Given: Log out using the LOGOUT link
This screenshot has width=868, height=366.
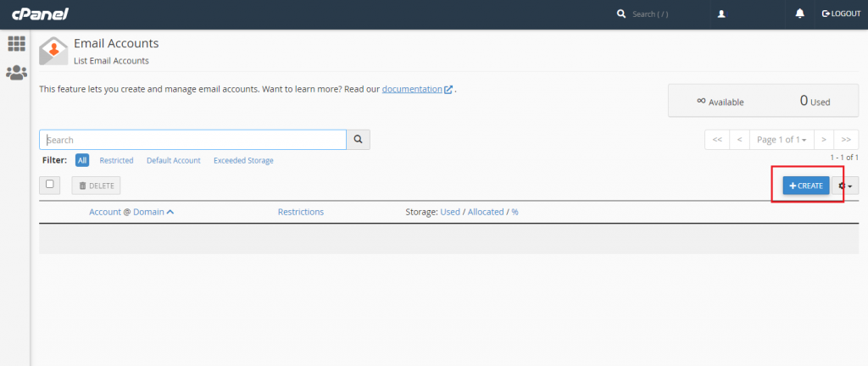Looking at the screenshot, I should [x=842, y=14].
